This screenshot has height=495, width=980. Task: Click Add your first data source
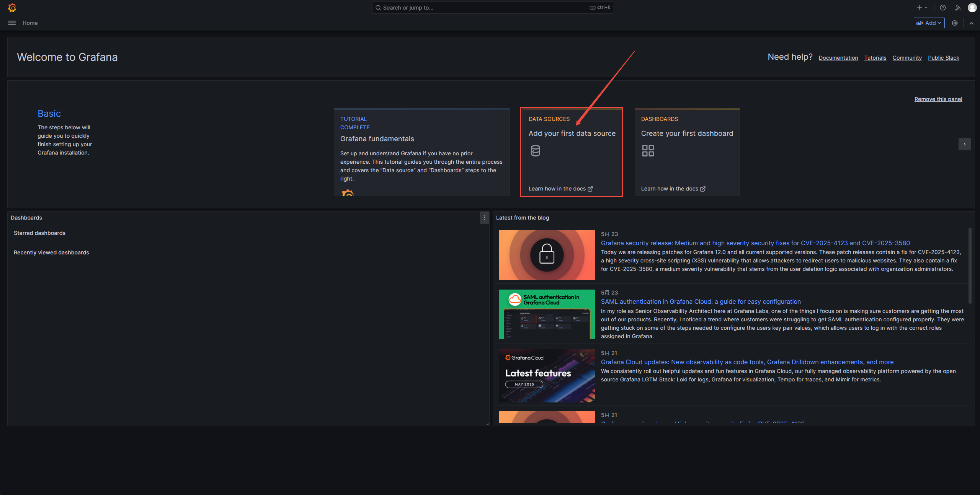coord(572,134)
